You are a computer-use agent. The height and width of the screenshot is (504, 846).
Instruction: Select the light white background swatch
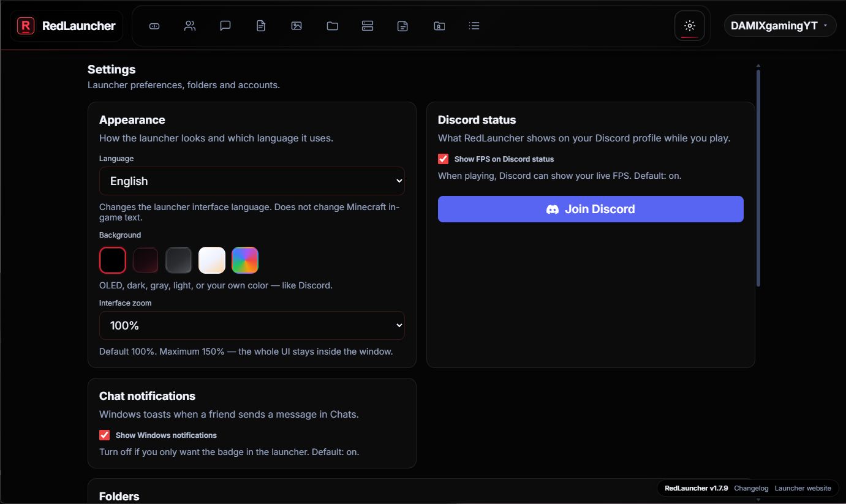212,260
